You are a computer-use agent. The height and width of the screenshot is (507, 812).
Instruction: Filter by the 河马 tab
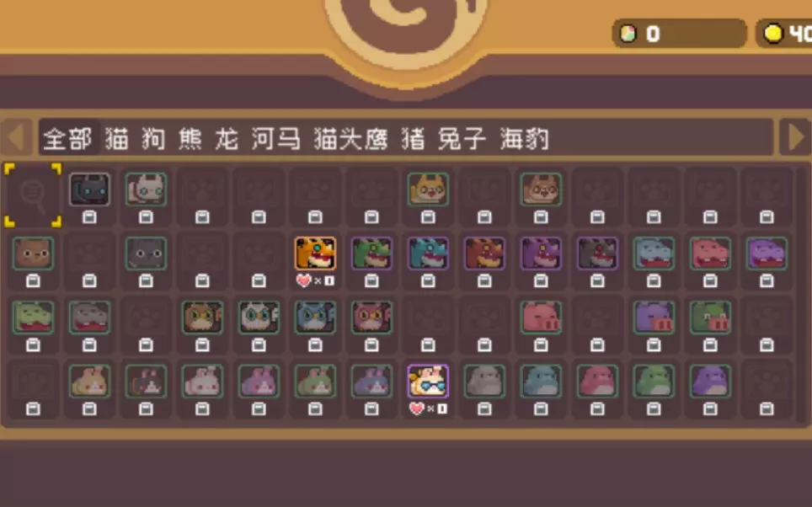(276, 139)
